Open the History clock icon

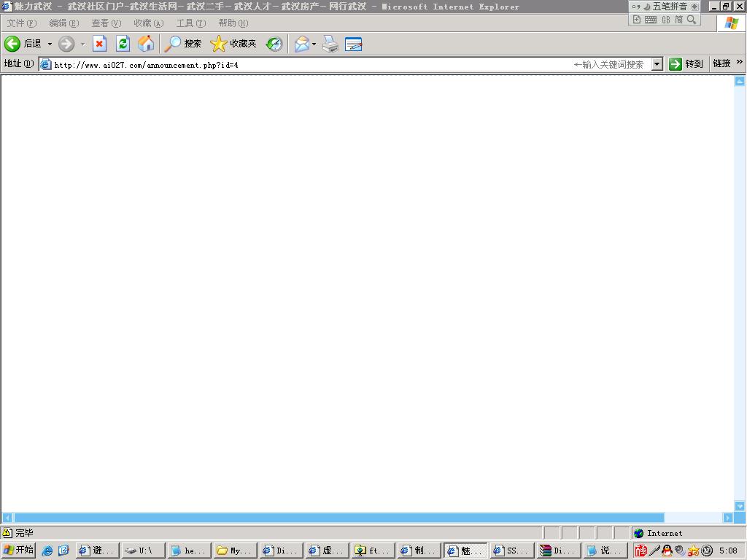[x=274, y=44]
